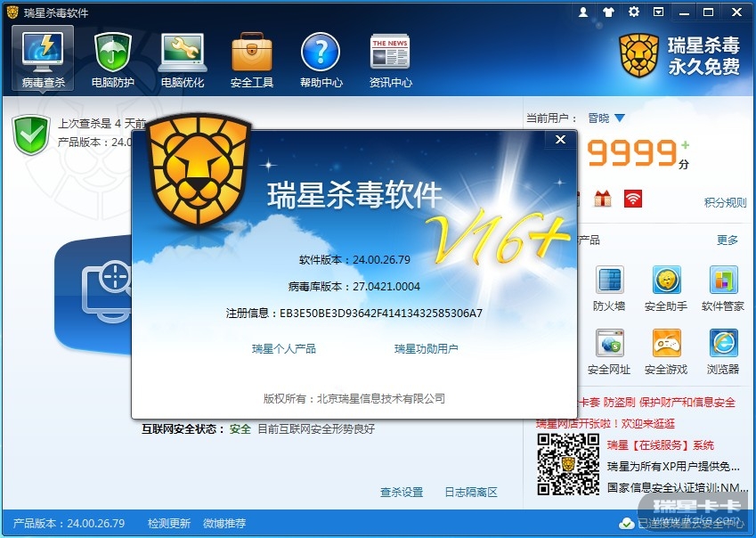
Task: Click the gift box icon
Action: (x=603, y=198)
